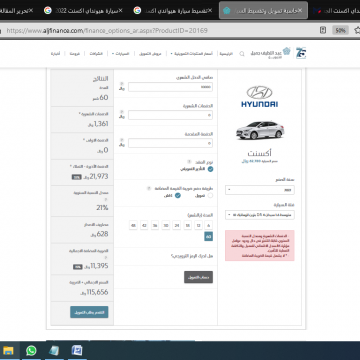Expand the manufacturing year dropdown

coord(260,190)
